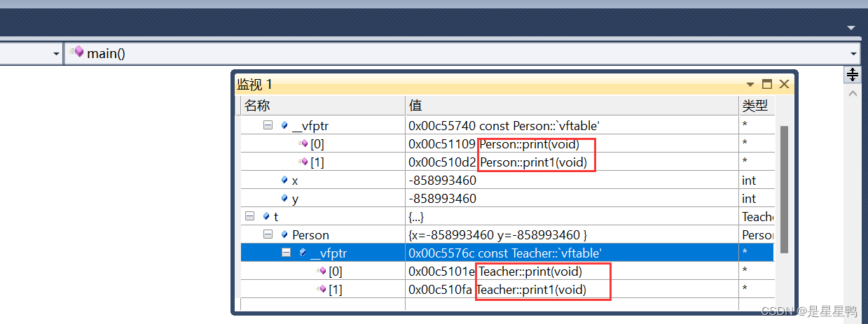Click the 类型 column header

pos(757,106)
